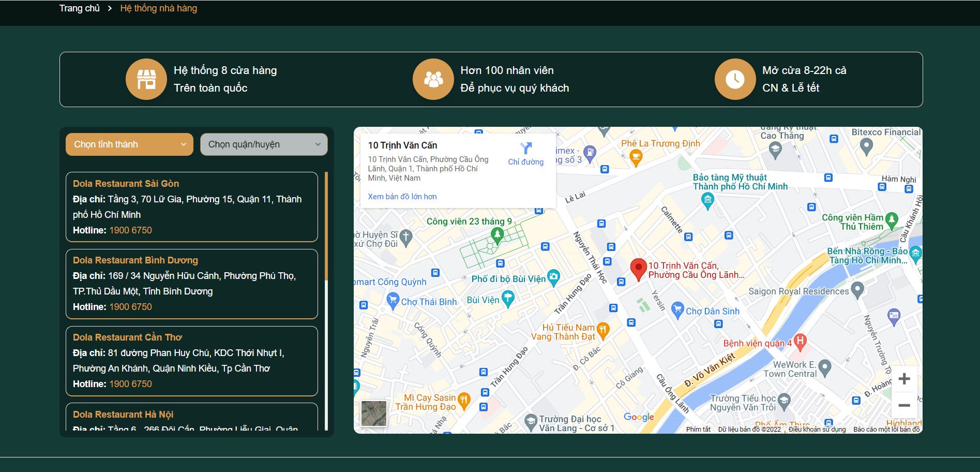The image size is (980, 472).
Task: Click the address 169 / 34 Nguyễn Hữu Cảnh
Action: 185,284
